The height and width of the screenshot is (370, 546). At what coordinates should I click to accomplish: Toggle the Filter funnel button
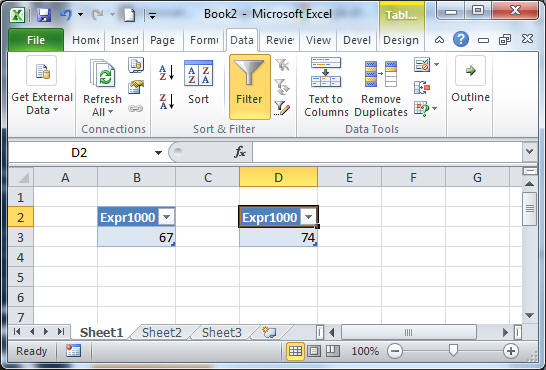250,87
